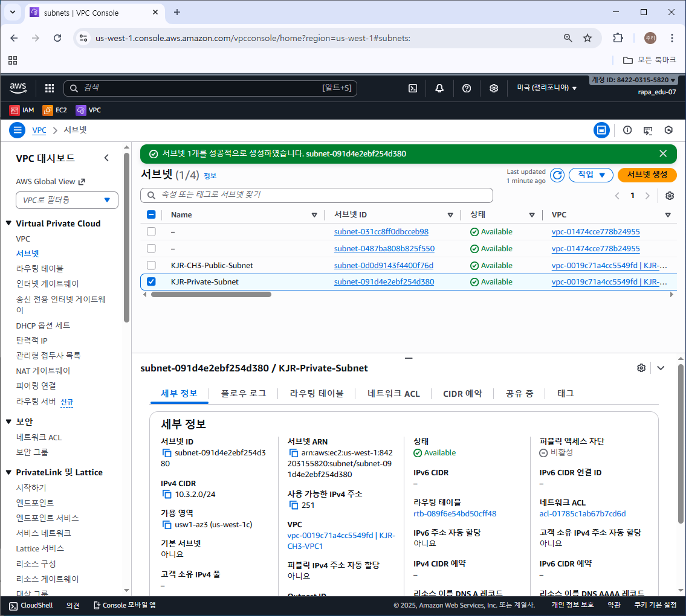
Task: Open subnet table preferences gear
Action: click(x=669, y=196)
